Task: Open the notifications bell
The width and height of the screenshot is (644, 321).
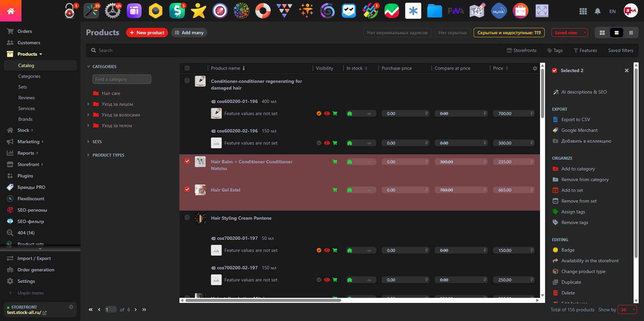Action: point(597,11)
